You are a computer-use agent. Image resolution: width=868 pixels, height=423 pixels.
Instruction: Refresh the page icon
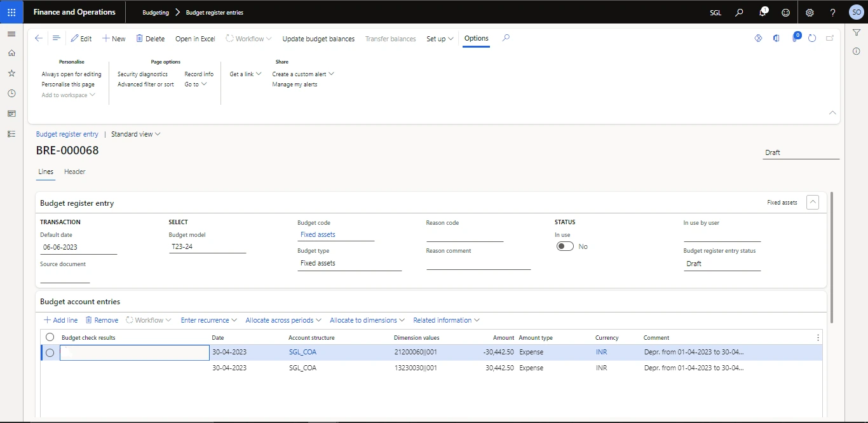click(812, 39)
